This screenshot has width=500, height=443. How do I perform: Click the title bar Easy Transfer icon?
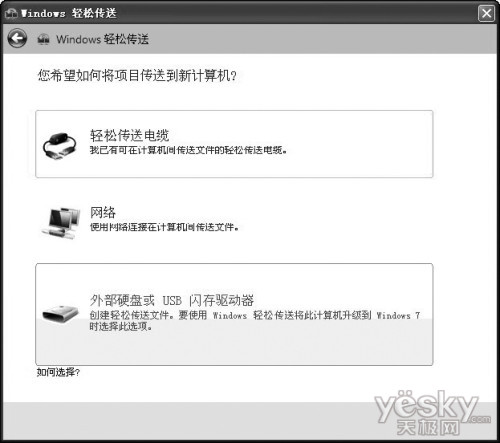pyautogui.click(x=11, y=13)
